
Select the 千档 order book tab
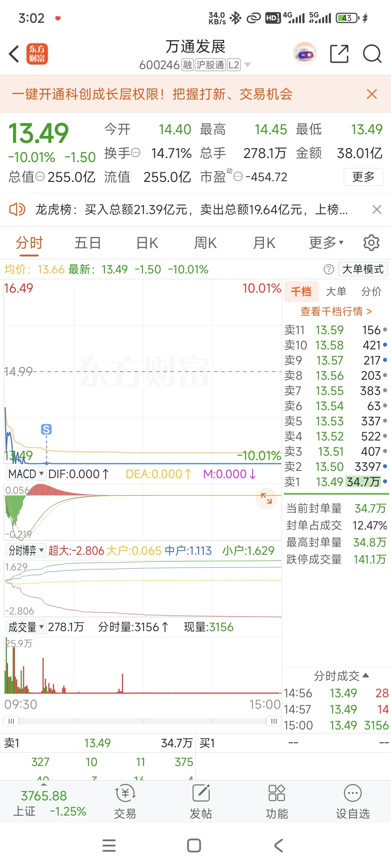301,292
